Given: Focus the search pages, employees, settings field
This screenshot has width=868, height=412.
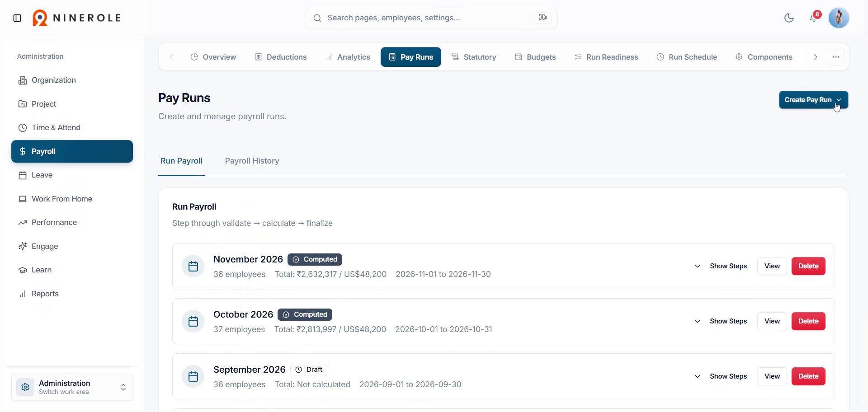Looking at the screenshot, I should tap(431, 18).
